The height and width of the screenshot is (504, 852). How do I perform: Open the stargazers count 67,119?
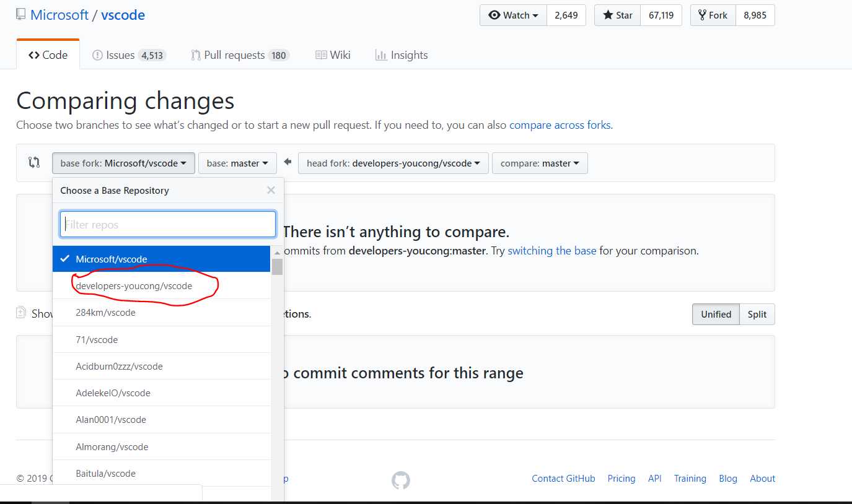click(661, 15)
